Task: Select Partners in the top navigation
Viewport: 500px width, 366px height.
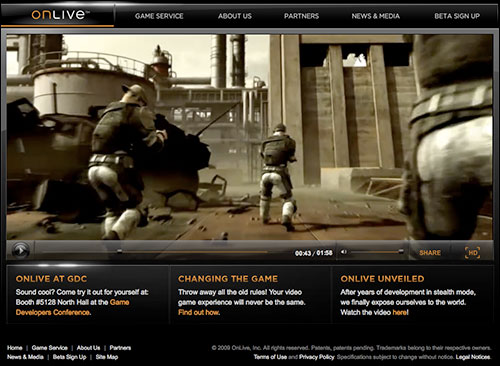Action: point(301,16)
